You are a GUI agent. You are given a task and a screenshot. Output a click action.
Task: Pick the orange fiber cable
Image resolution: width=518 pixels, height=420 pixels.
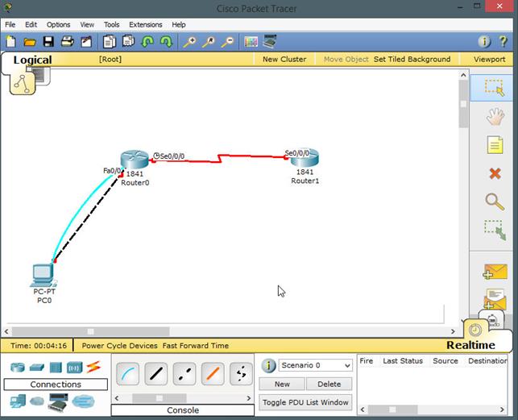pos(213,374)
